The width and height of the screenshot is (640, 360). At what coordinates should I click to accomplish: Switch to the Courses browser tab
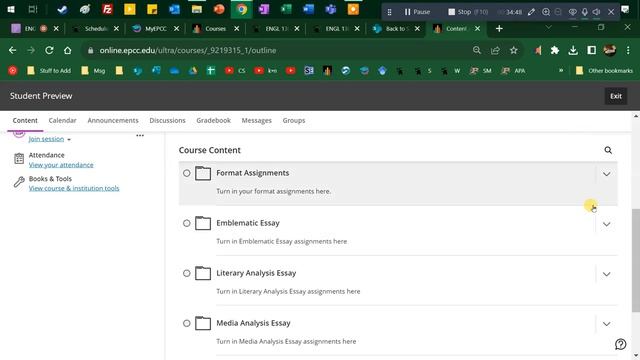[x=216, y=29]
